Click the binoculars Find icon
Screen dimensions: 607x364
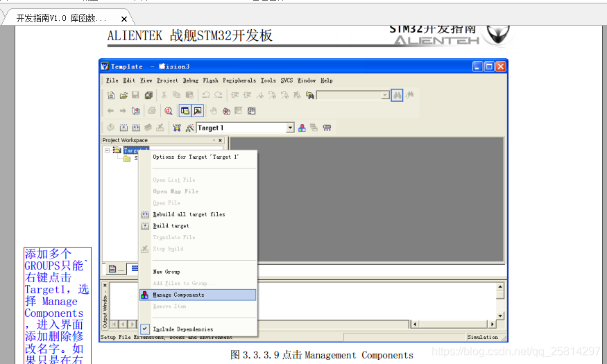coord(397,95)
